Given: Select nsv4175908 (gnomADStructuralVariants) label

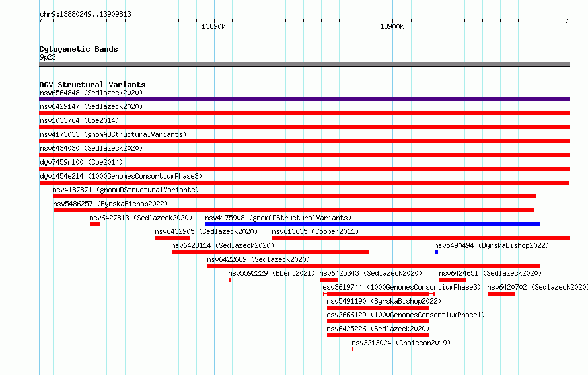Looking at the screenshot, I should [278, 218].
